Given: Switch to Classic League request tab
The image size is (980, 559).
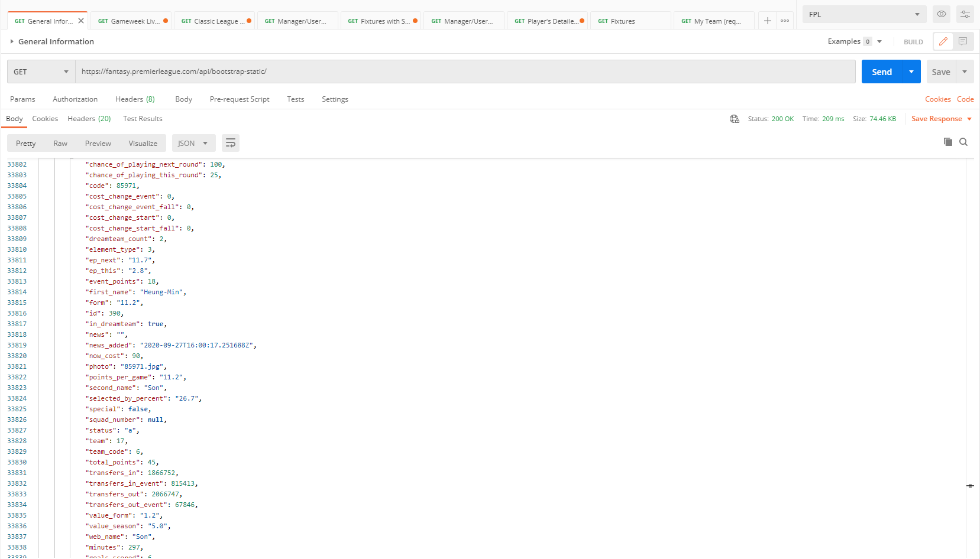Looking at the screenshot, I should [x=215, y=21].
